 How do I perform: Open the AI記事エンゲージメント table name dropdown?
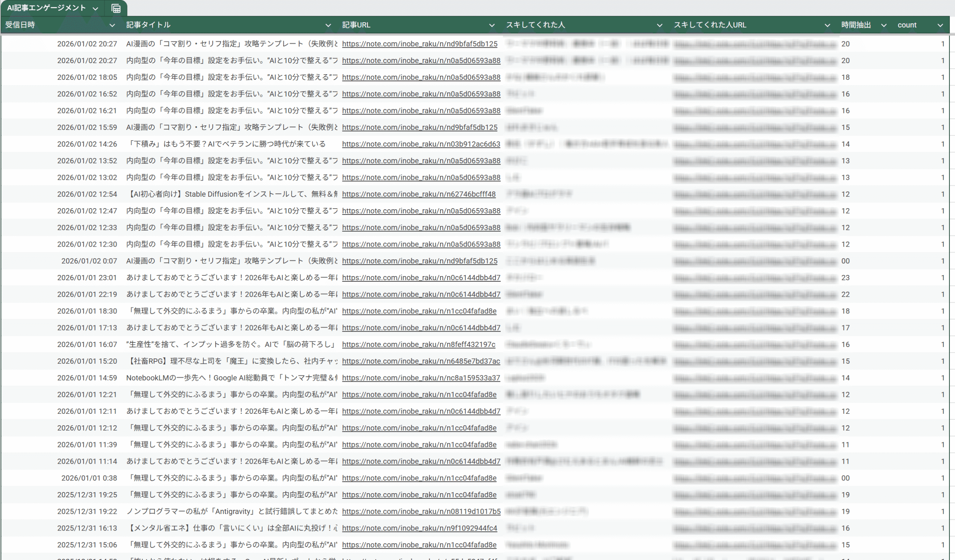[95, 8]
